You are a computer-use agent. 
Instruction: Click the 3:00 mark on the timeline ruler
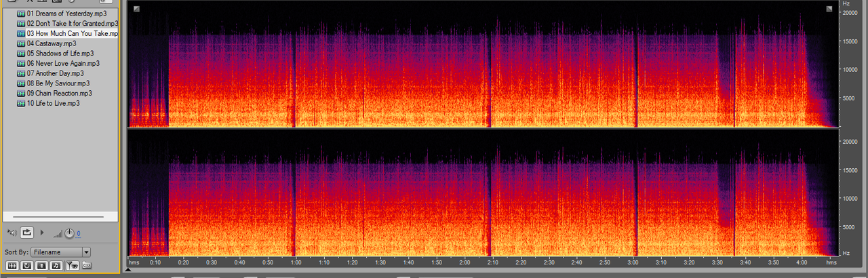[x=633, y=262]
